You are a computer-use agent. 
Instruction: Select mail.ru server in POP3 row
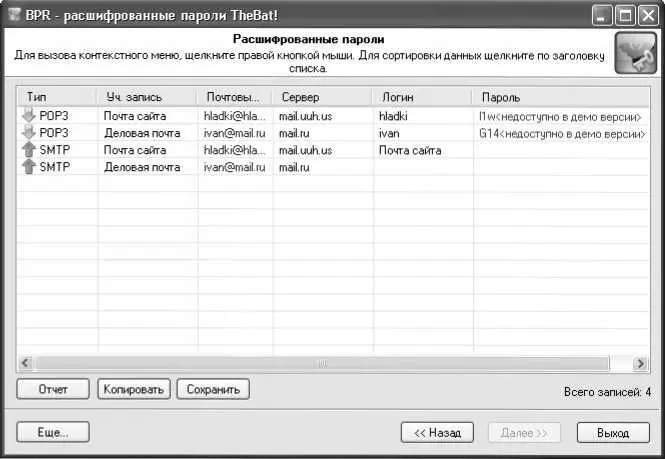coord(294,133)
